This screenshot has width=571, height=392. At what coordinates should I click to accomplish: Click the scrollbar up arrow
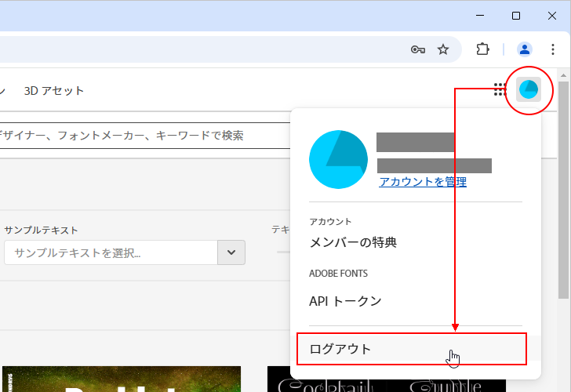(x=563, y=75)
